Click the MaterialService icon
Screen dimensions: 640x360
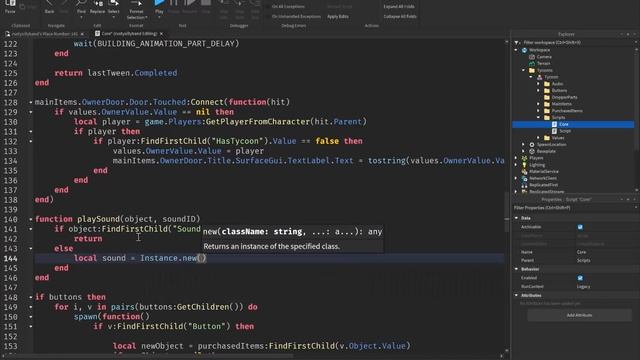click(524, 171)
